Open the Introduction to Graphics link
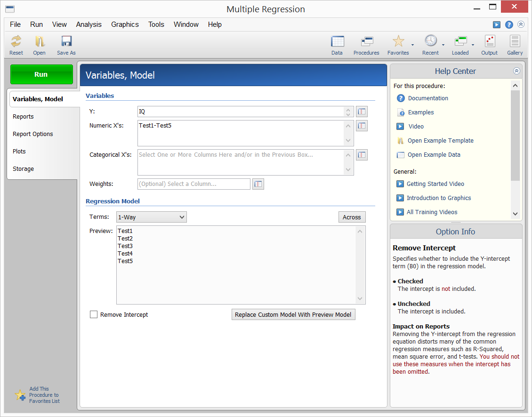Image resolution: width=532 pixels, height=417 pixels. 439,198
